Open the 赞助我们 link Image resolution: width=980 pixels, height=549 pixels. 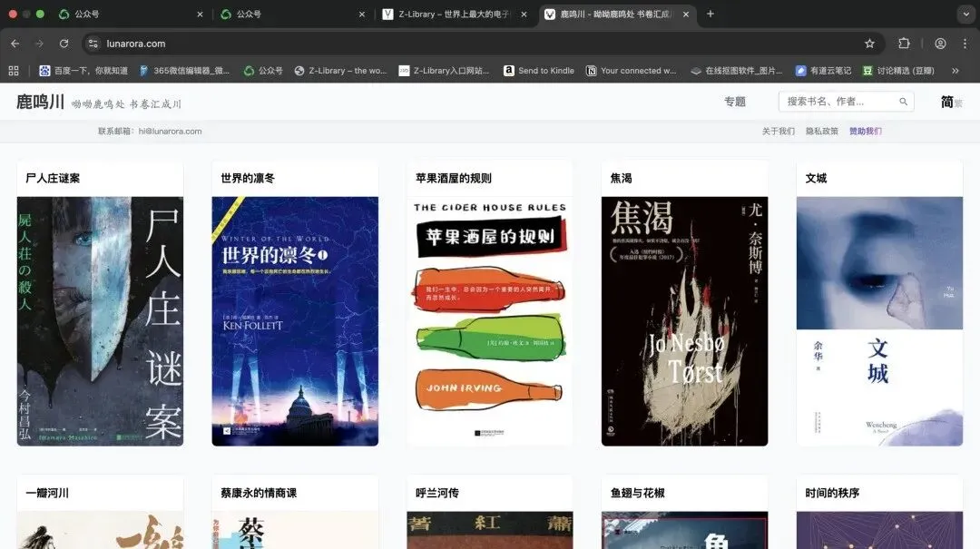pyautogui.click(x=866, y=132)
